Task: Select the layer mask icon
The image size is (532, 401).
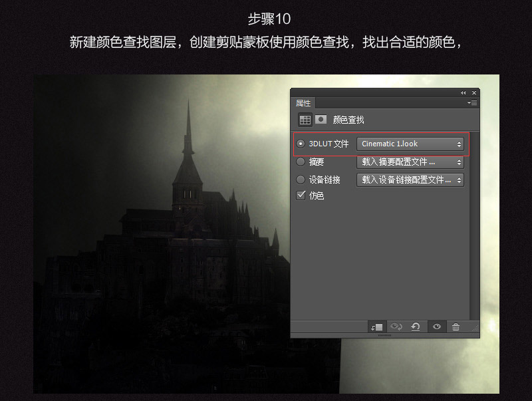Action: [x=321, y=120]
